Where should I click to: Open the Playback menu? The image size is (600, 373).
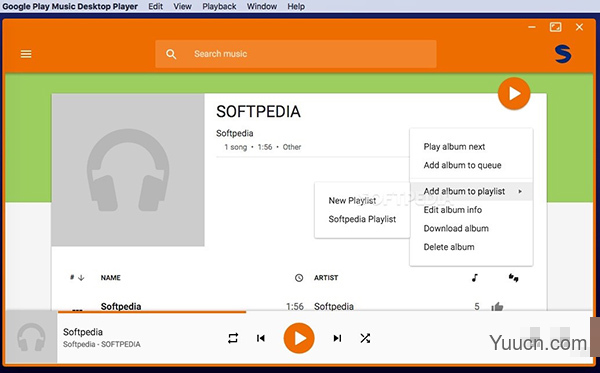click(219, 7)
